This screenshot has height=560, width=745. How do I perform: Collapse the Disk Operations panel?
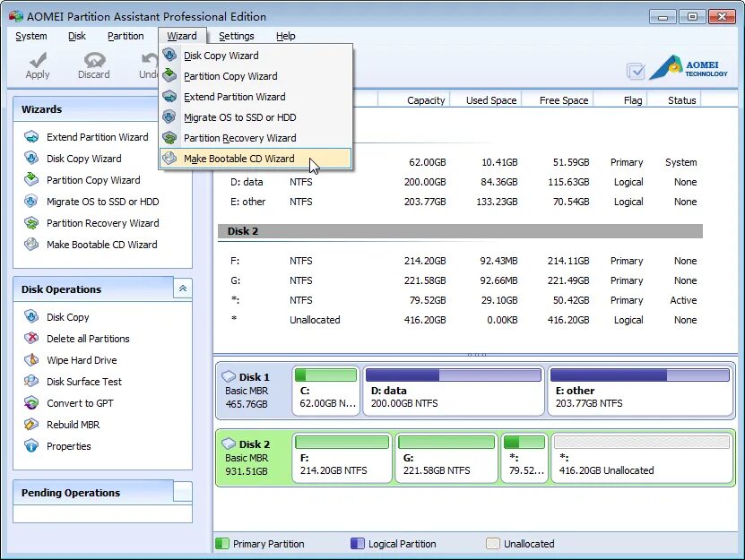tap(183, 289)
